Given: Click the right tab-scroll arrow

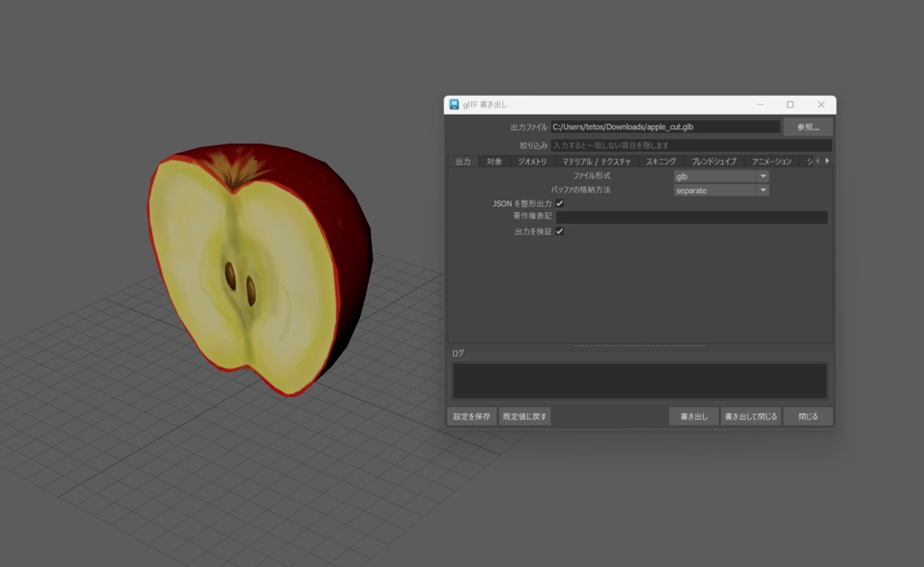Looking at the screenshot, I should coord(827,161).
